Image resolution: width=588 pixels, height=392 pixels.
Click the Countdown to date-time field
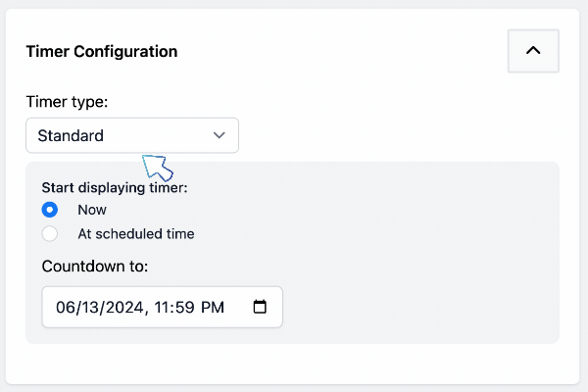162,307
